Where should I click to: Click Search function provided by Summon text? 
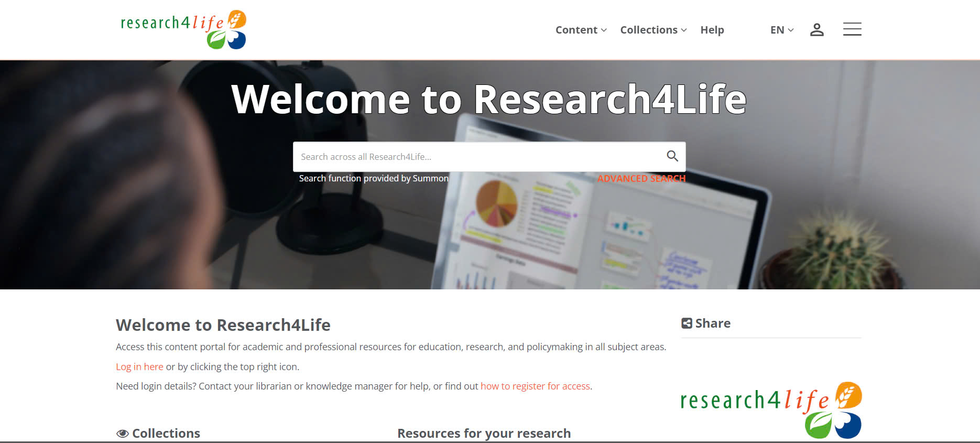coord(374,178)
